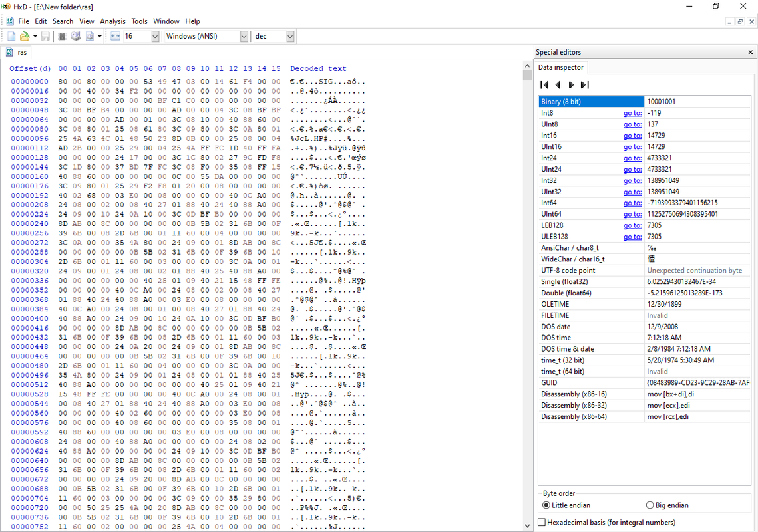Click the go to link for Int32
The image size is (758, 532).
[x=632, y=181]
